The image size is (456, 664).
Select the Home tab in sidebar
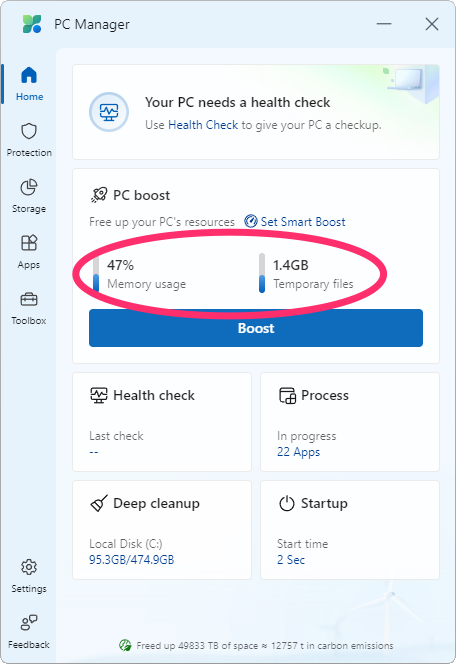pos(29,84)
